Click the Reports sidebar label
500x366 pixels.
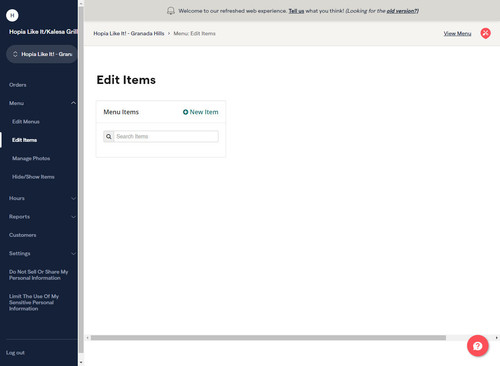[19, 217]
